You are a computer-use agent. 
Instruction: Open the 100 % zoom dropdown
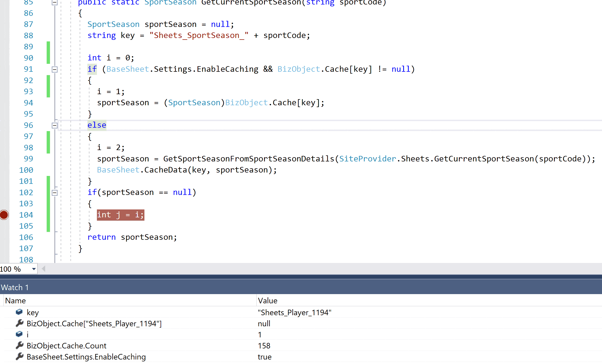pyautogui.click(x=34, y=269)
